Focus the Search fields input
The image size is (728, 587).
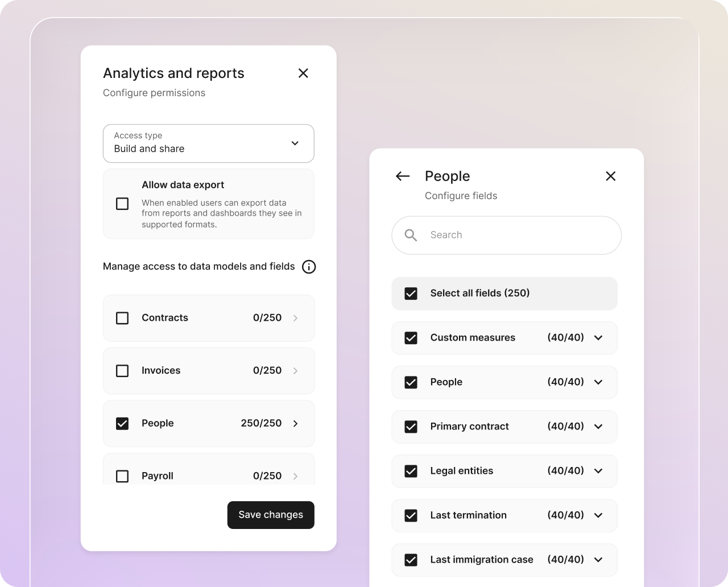(506, 235)
